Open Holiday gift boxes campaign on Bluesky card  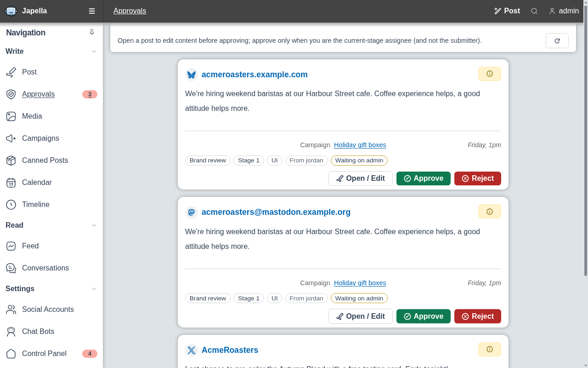point(360,145)
